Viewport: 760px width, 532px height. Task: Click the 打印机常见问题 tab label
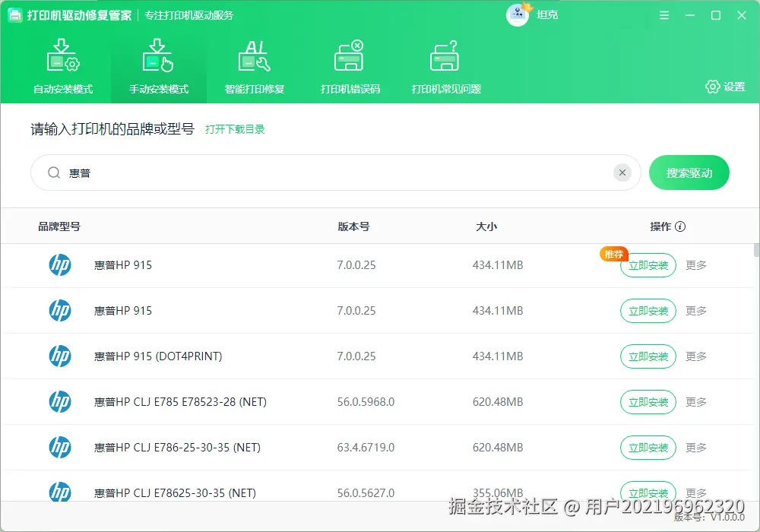click(x=446, y=89)
